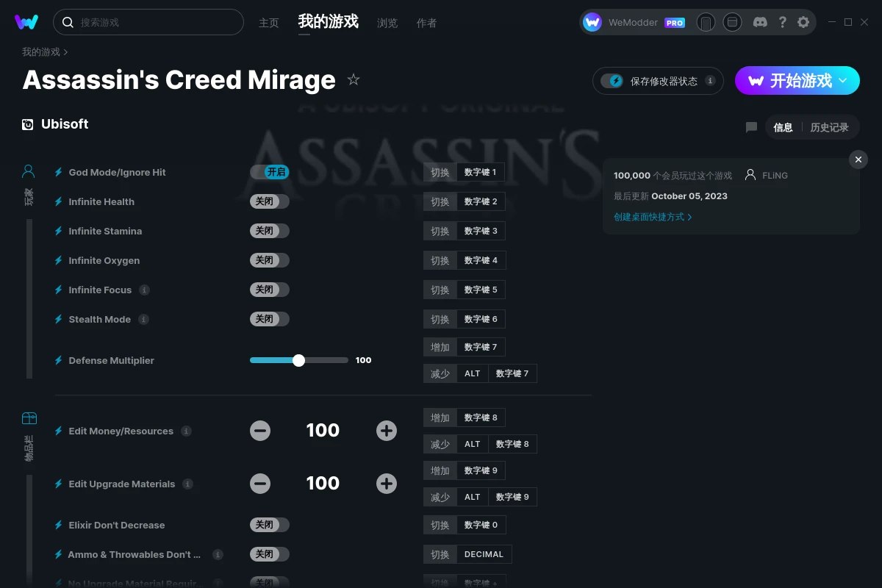
Task: Switch to the 历史记录 tab
Action: click(829, 127)
